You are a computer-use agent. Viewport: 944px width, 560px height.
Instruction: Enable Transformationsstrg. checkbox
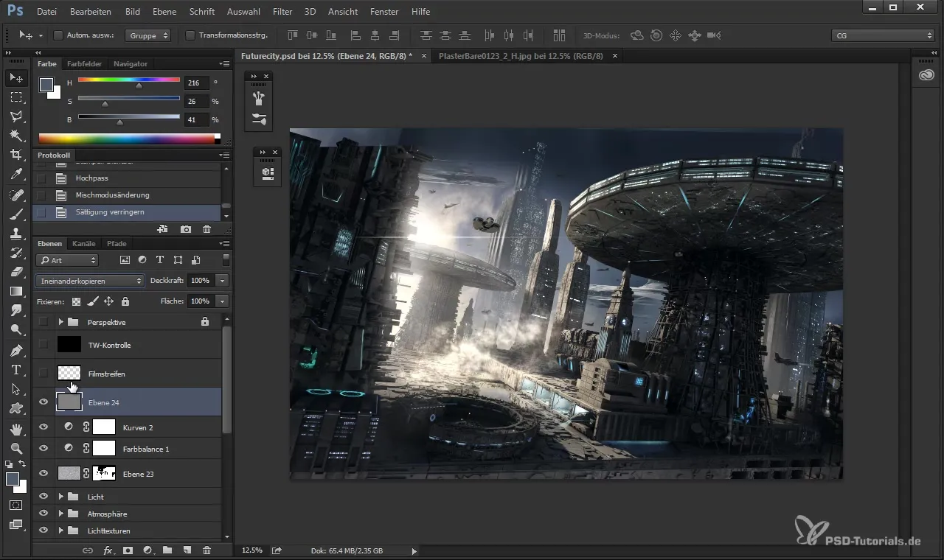(190, 35)
